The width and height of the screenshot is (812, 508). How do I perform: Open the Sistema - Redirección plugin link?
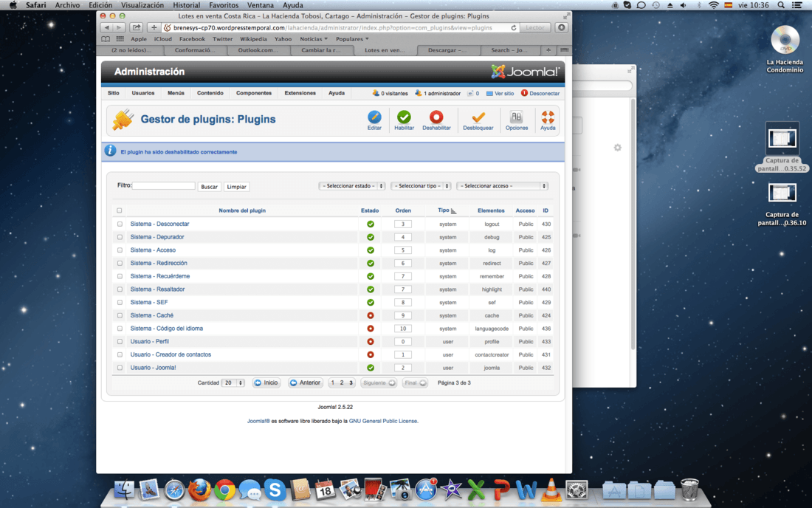(159, 263)
